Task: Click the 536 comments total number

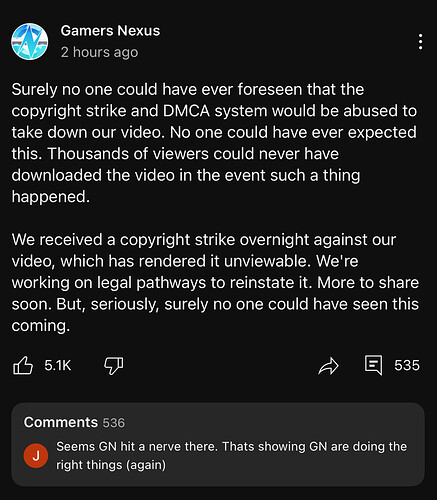Action: pos(114,423)
